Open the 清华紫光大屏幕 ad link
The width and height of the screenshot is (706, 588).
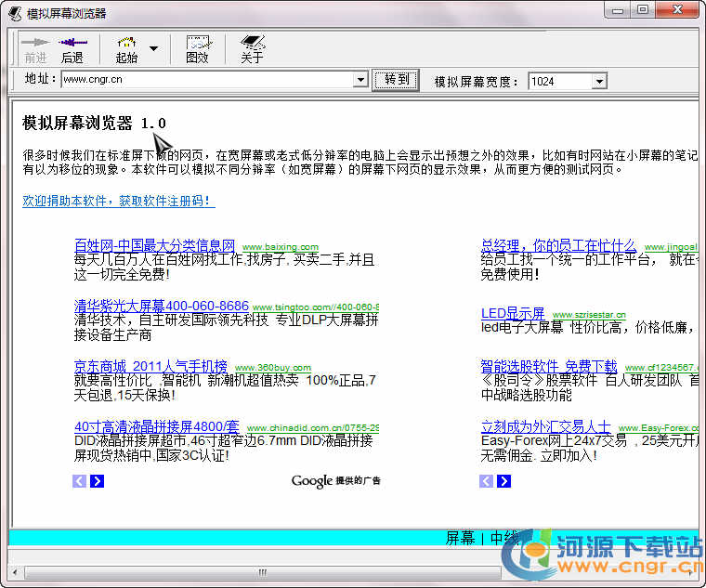coord(161,306)
